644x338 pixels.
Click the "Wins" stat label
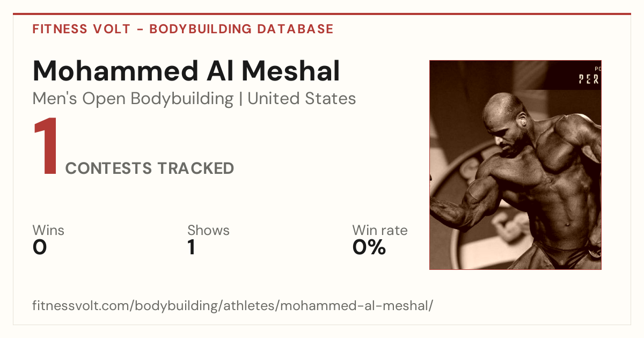point(48,230)
